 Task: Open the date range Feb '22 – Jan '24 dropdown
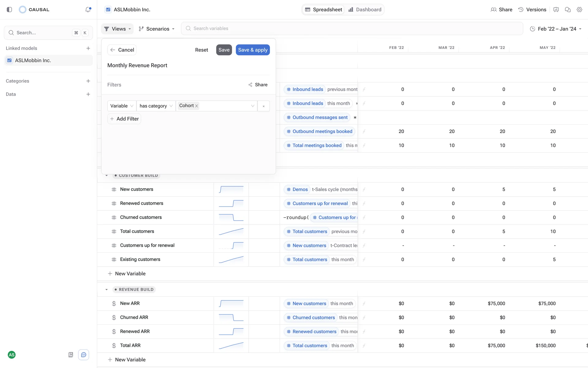556,29
